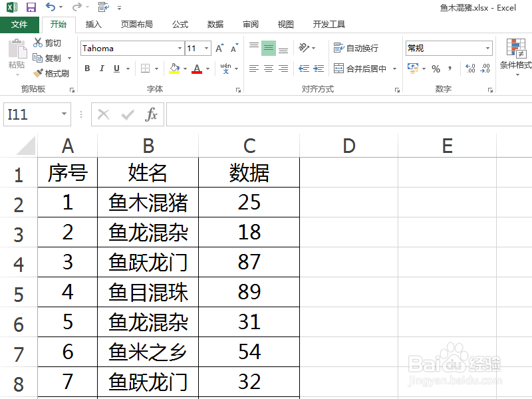The height and width of the screenshot is (399, 532).
Task: Increase font size with large A button
Action: coord(220,48)
